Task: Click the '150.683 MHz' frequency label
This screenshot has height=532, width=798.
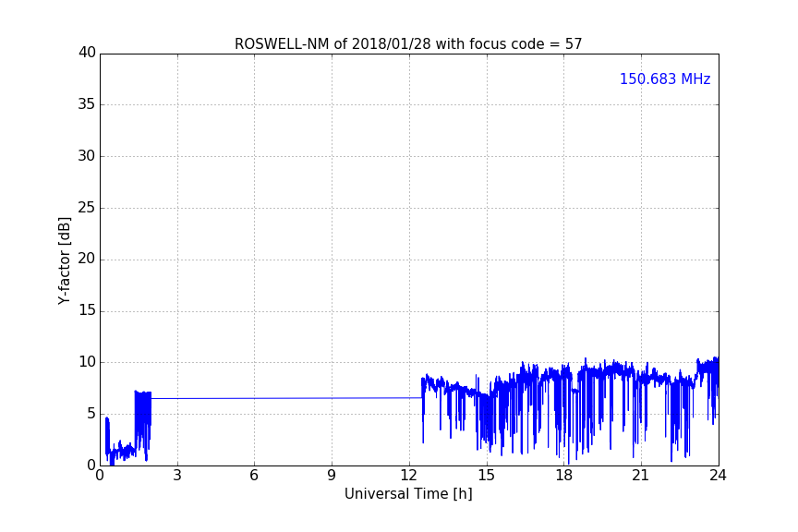Action: click(x=665, y=79)
